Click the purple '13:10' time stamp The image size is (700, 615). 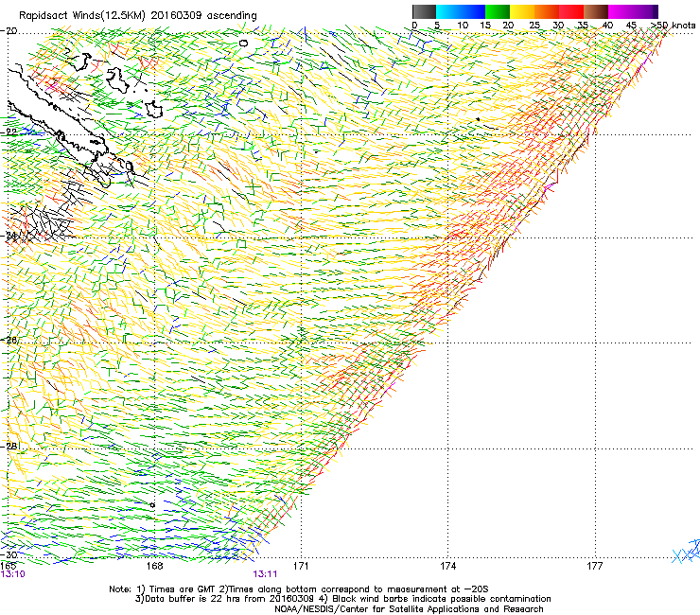[13, 574]
